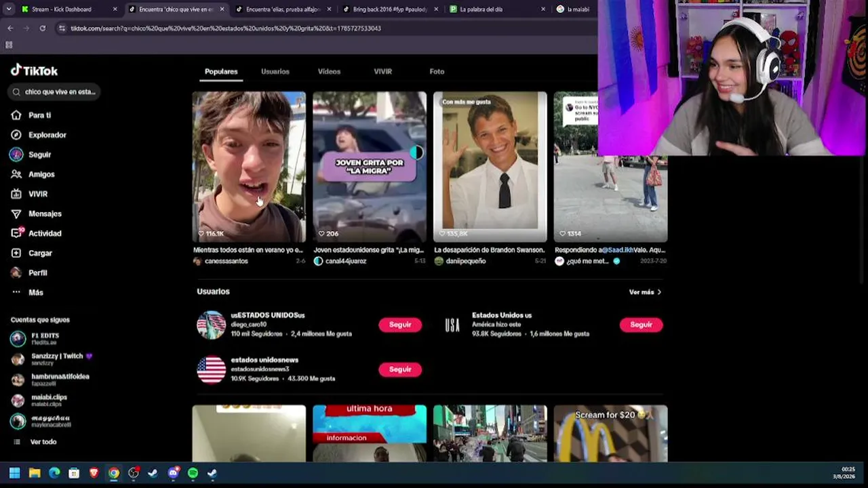The height and width of the screenshot is (488, 868).
Task: Open the browser apps grid icon
Action: [x=9, y=45]
